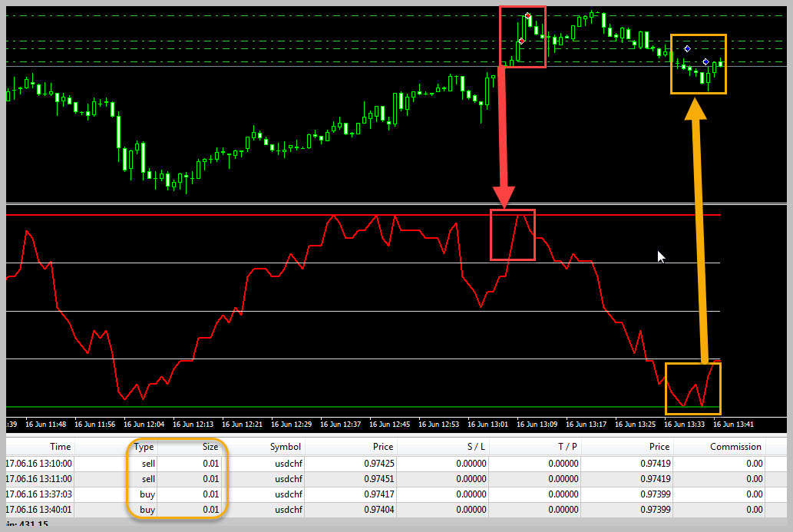Click the Commission column header
The image size is (793, 532).
735,447
